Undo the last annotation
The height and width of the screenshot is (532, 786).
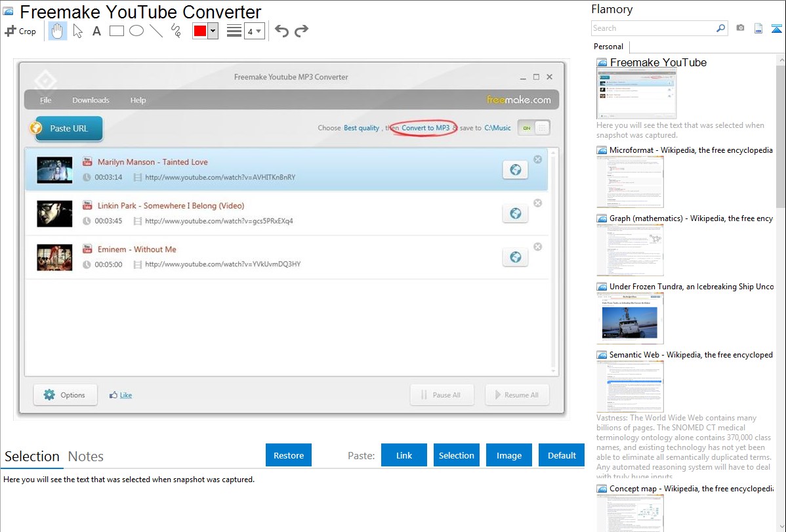(281, 31)
